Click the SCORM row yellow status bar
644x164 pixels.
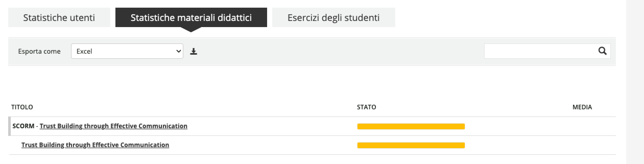(411, 126)
